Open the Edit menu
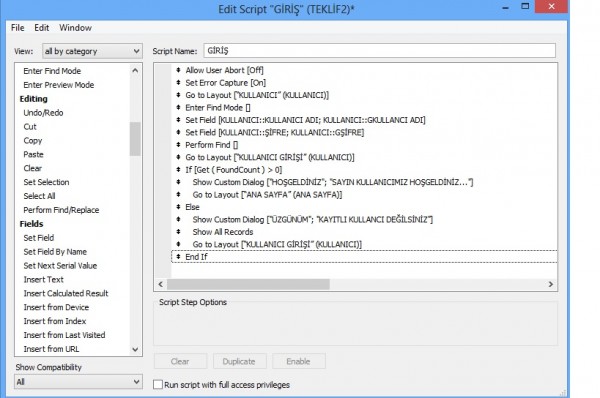Viewport: 600px width, 398px height. click(x=41, y=28)
